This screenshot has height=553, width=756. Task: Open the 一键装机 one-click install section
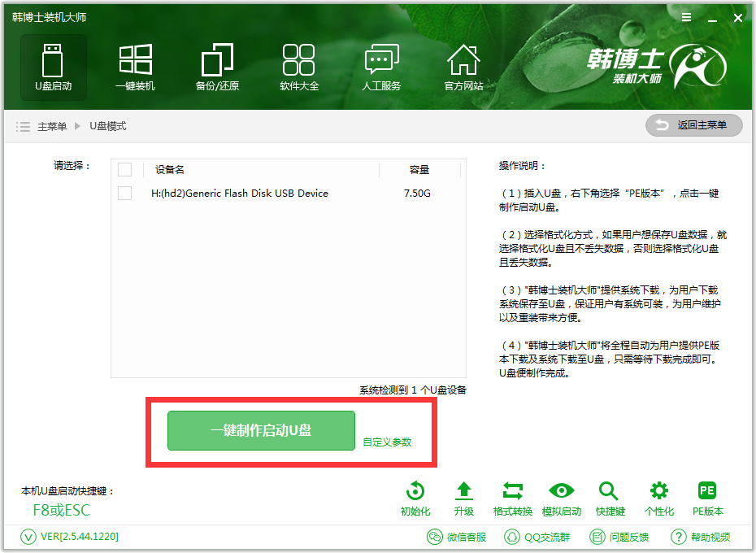136,67
